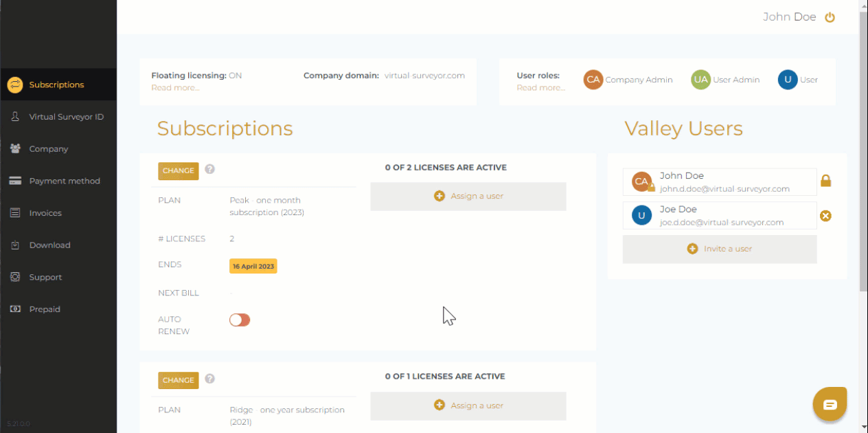Enable auto renew for the Peak subscription
Screen dimensions: 868x433
point(239,320)
